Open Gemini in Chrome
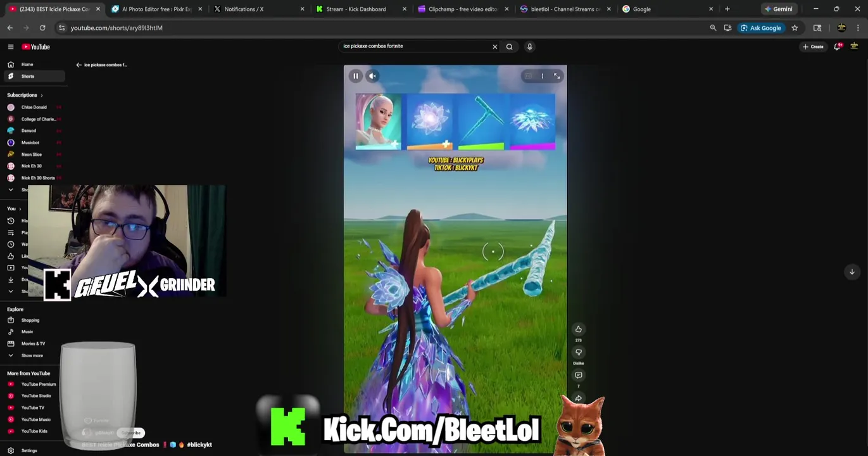The height and width of the screenshot is (456, 868). point(778,9)
